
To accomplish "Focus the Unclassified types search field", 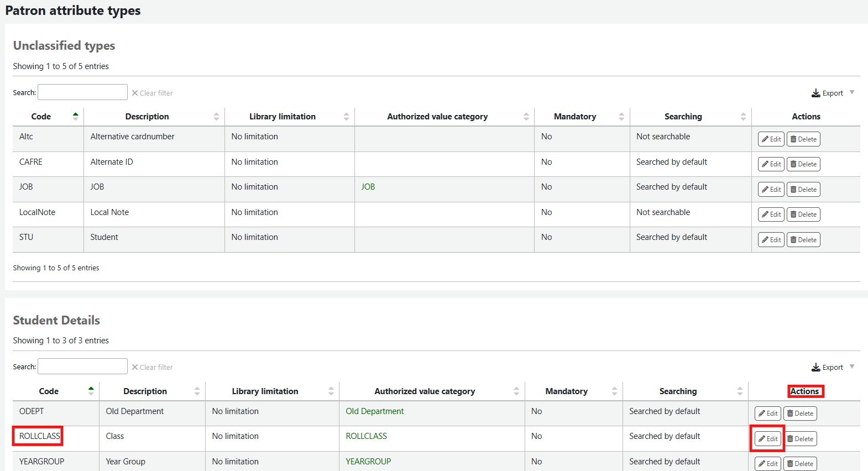I will click(x=82, y=92).
